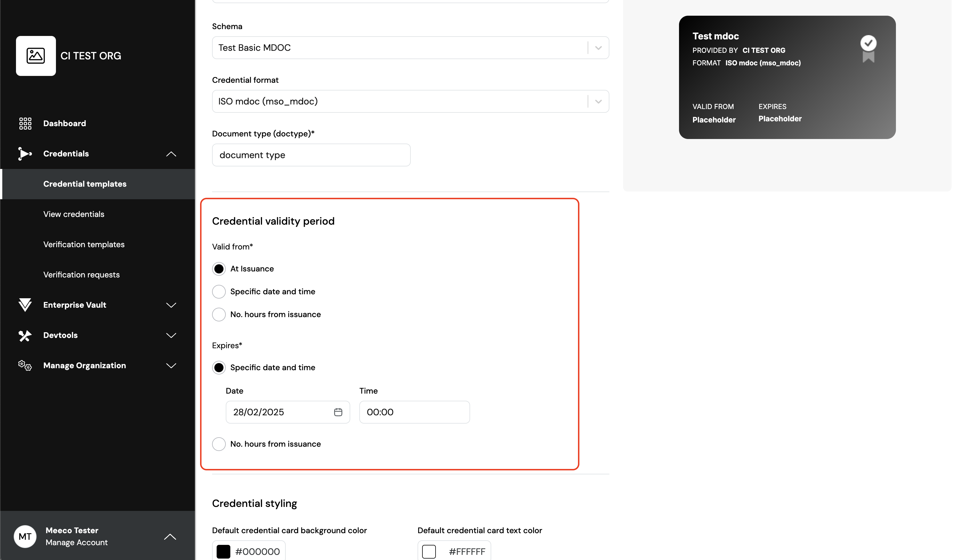
Task: Click the 'Credential styling' heading
Action: (x=254, y=503)
